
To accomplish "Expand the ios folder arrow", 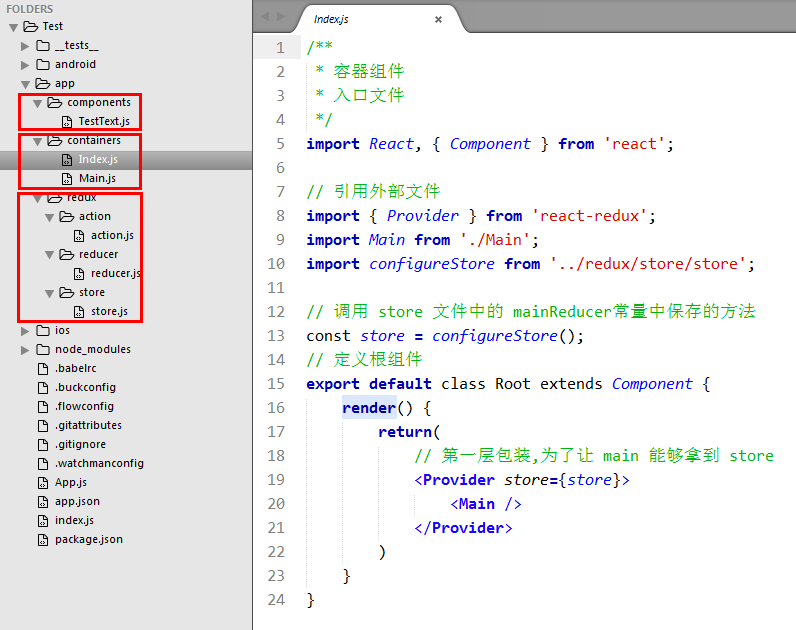I will click(x=25, y=331).
